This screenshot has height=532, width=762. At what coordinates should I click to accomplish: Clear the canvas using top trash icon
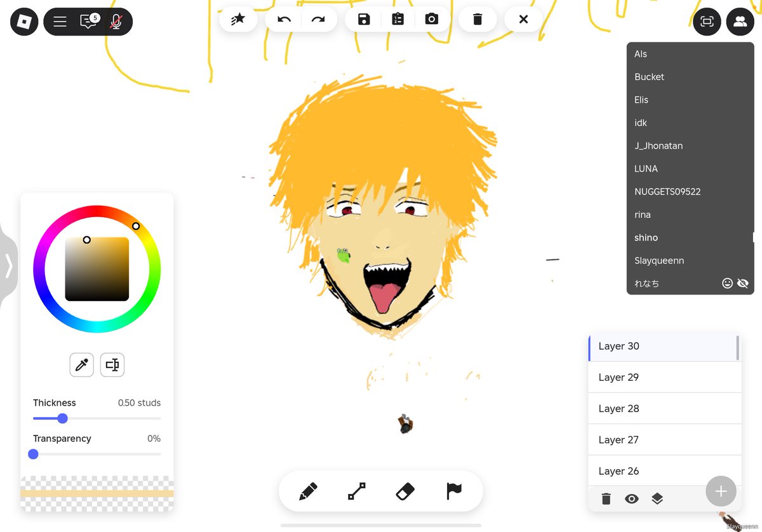click(x=478, y=19)
